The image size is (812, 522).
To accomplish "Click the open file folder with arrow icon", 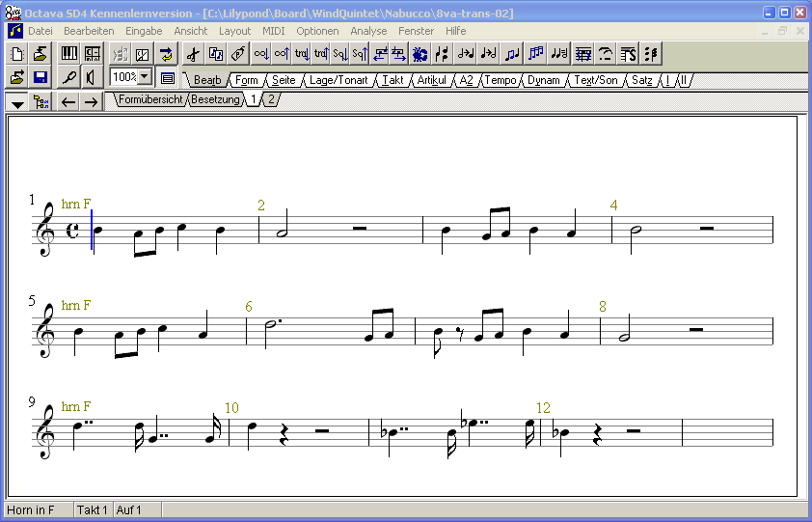I will pos(17,78).
